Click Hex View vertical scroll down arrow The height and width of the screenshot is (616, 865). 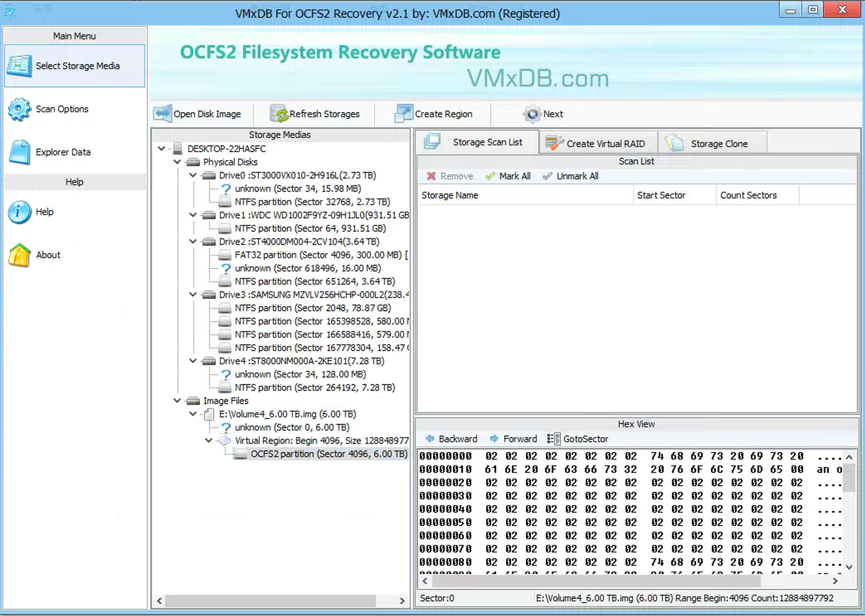click(x=849, y=567)
